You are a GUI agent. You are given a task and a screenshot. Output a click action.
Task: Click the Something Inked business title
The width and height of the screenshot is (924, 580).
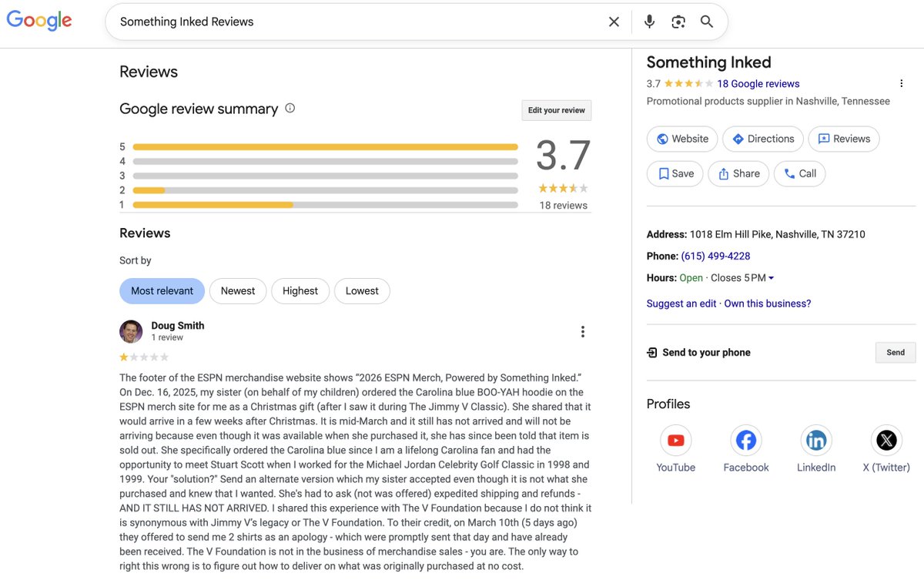pyautogui.click(x=708, y=62)
